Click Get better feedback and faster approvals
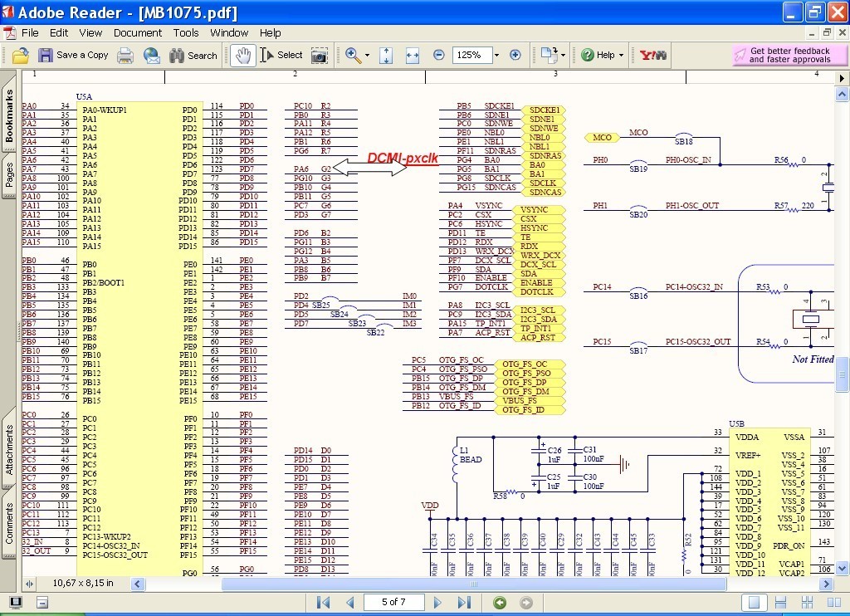 click(789, 55)
